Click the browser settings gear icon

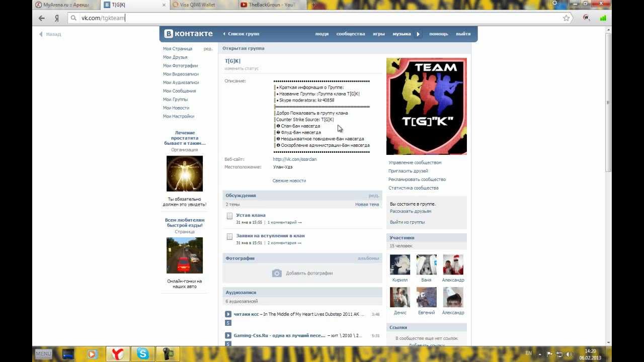tap(555, 4)
